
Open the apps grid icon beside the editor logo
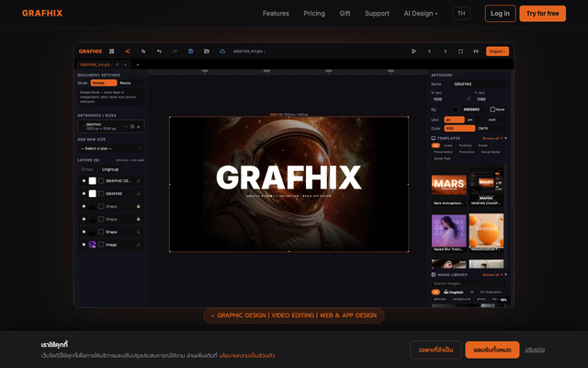click(x=111, y=52)
